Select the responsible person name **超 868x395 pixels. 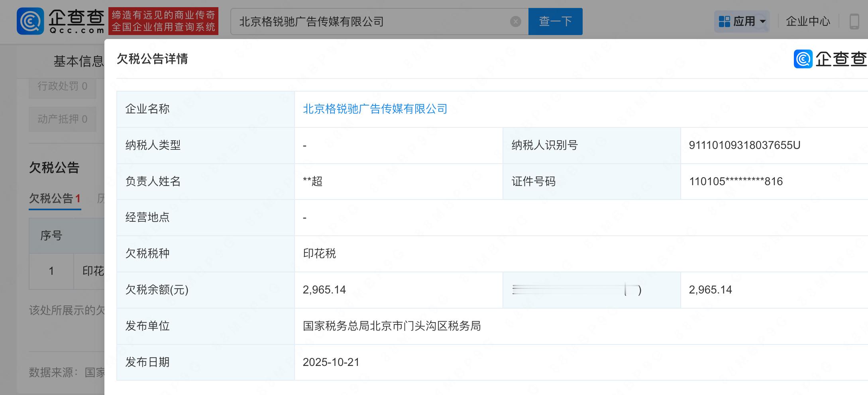pos(312,182)
